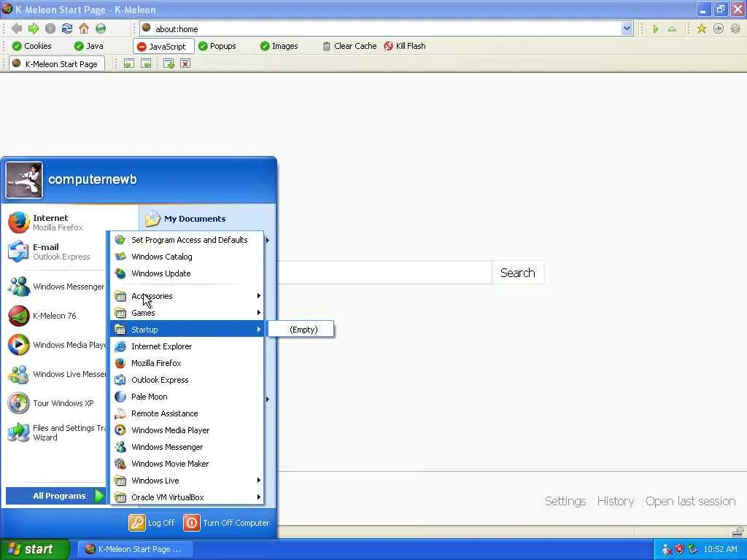Switch to next tab icon in the tab bar
This screenshot has width=747, height=560.
coord(146,63)
